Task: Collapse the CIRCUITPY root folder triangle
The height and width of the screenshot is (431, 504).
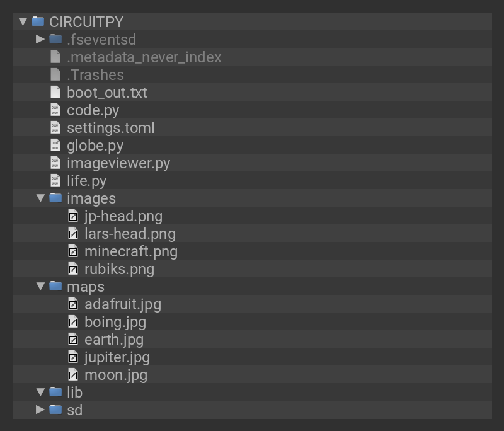Action: 23,21
